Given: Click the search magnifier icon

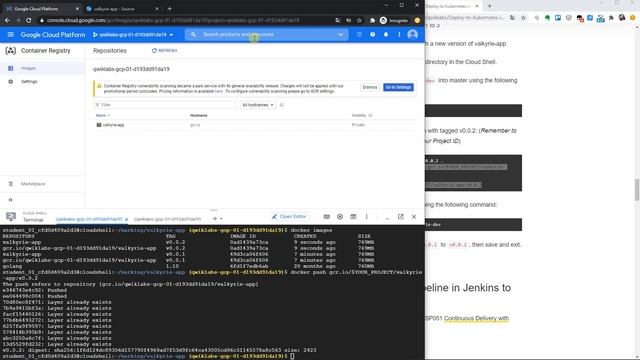Looking at the screenshot, I should click(193, 35).
